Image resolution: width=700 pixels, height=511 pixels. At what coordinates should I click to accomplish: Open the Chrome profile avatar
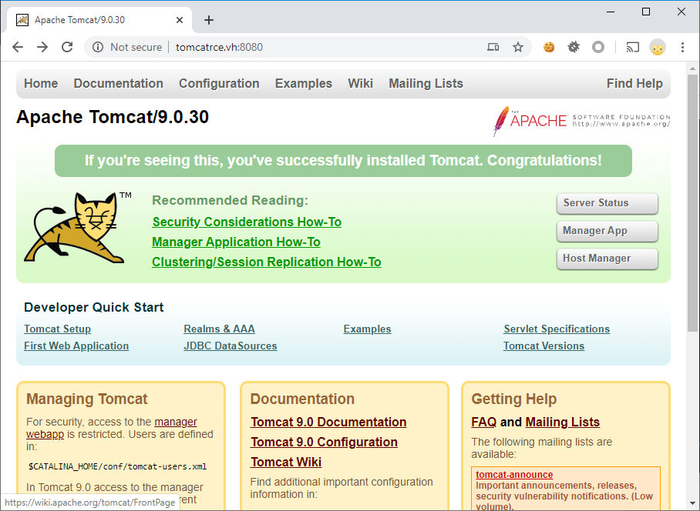[657, 47]
